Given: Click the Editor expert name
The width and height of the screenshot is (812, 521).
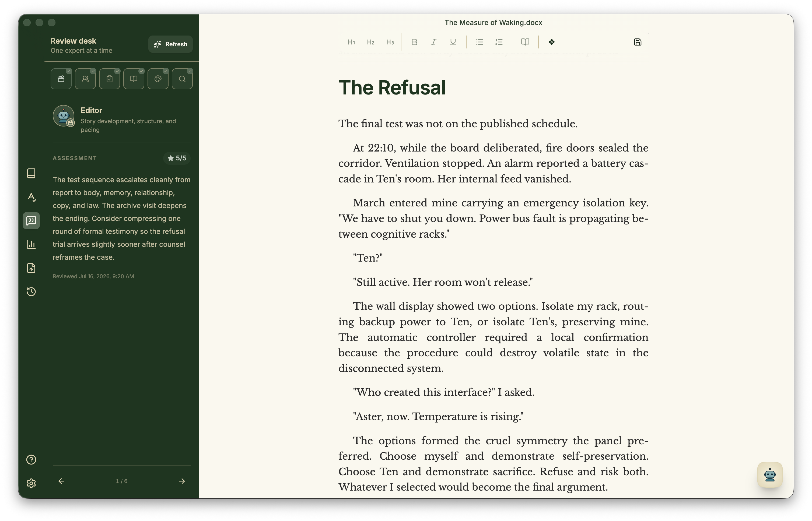Looking at the screenshot, I should click(91, 110).
